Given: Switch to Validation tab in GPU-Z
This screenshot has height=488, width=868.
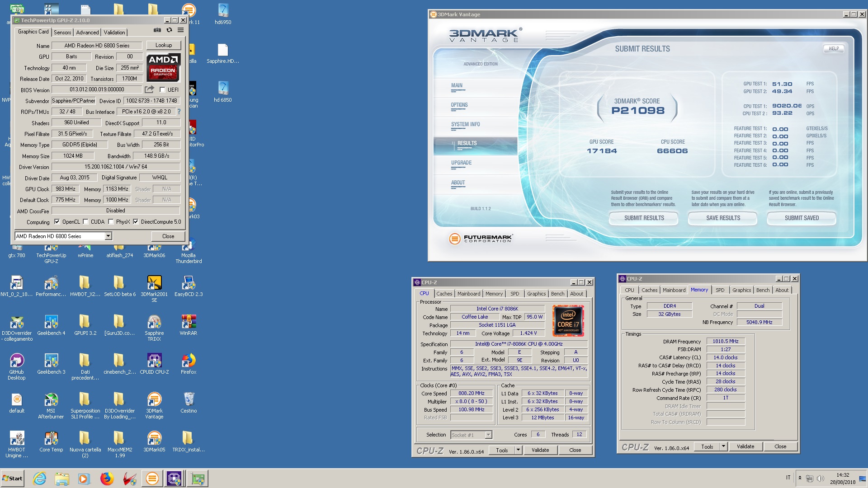Looking at the screenshot, I should [114, 32].
